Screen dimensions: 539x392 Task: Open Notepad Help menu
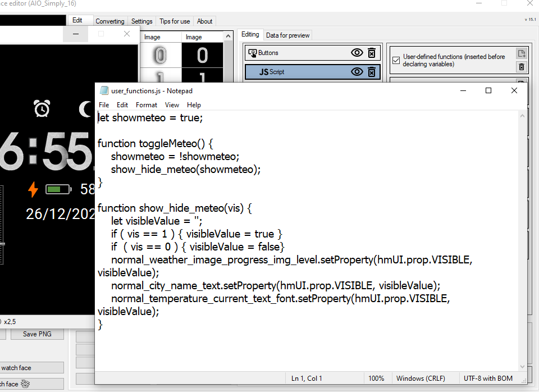pos(194,105)
